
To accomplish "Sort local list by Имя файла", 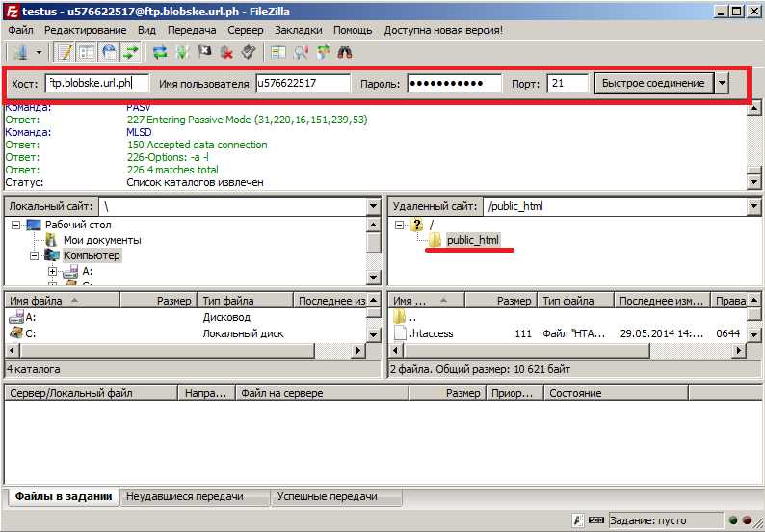I will click(x=62, y=301).
